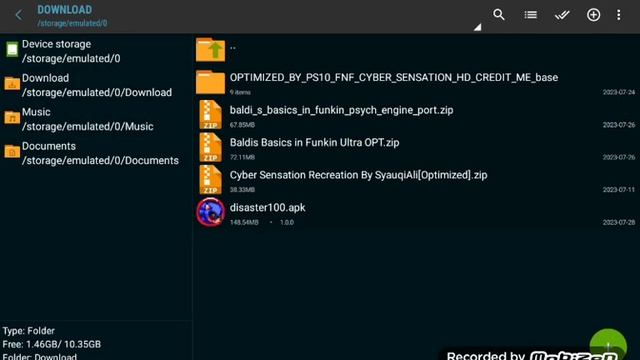Click the 1.0.0 version label
This screenshot has width=640, height=360.
click(x=287, y=222)
